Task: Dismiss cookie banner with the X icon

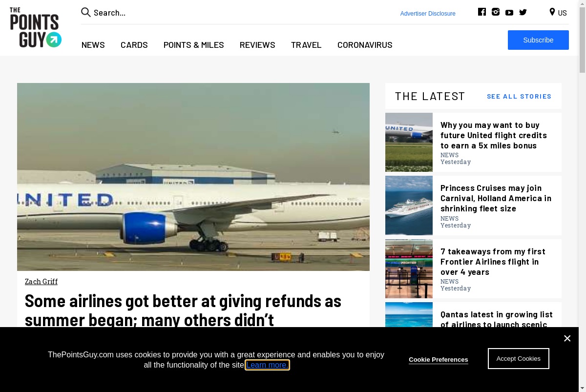Action: (567, 338)
